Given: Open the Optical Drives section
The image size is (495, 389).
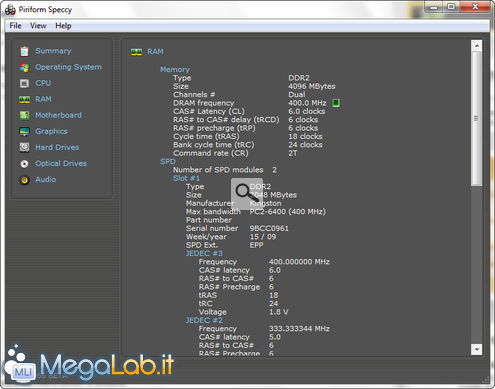Looking at the screenshot, I should pos(61,163).
